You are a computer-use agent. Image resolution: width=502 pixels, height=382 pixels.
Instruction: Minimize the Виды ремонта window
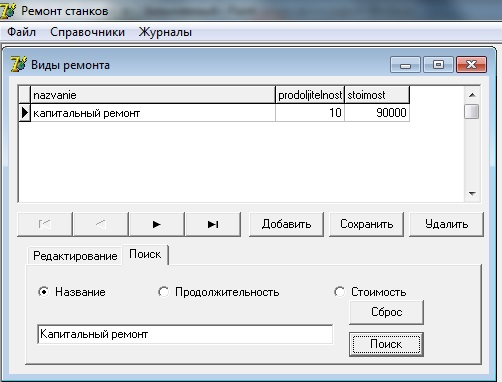click(x=405, y=65)
